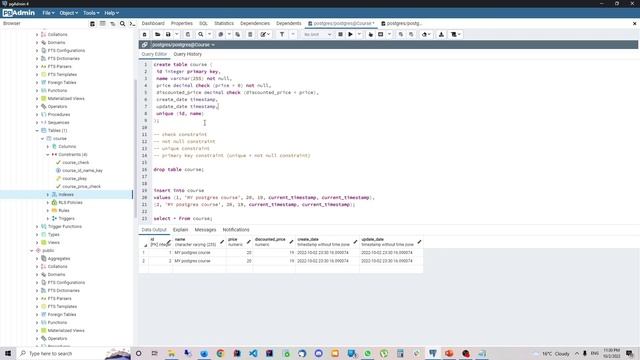Click the Explain query icon

click(371, 35)
